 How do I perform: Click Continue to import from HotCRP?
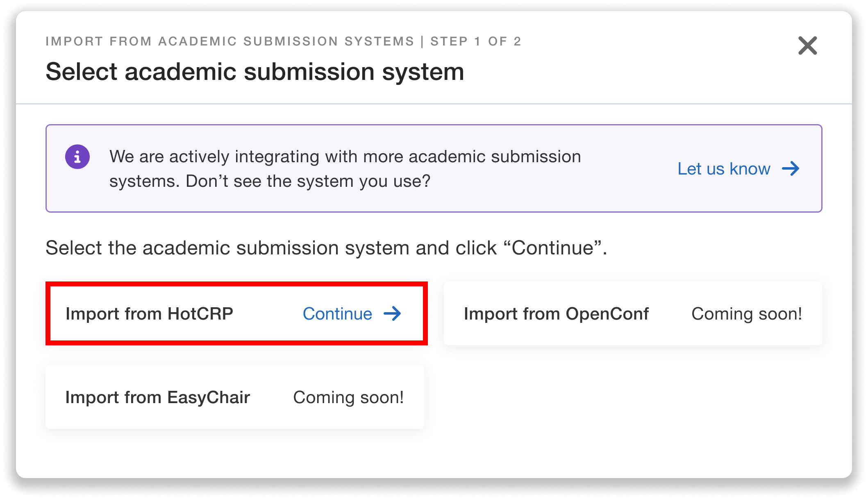(x=337, y=314)
